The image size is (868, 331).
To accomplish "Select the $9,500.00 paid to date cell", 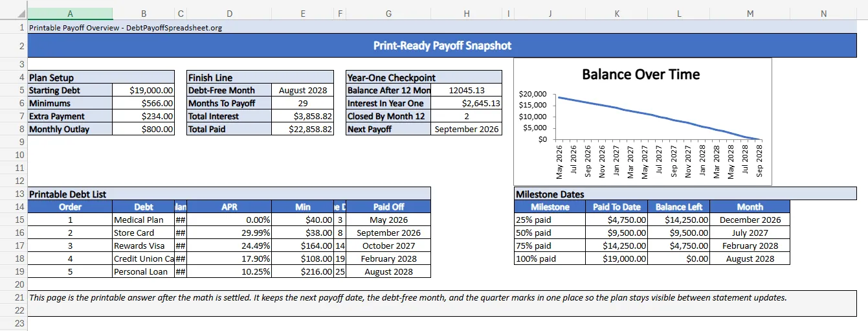I will (x=616, y=233).
